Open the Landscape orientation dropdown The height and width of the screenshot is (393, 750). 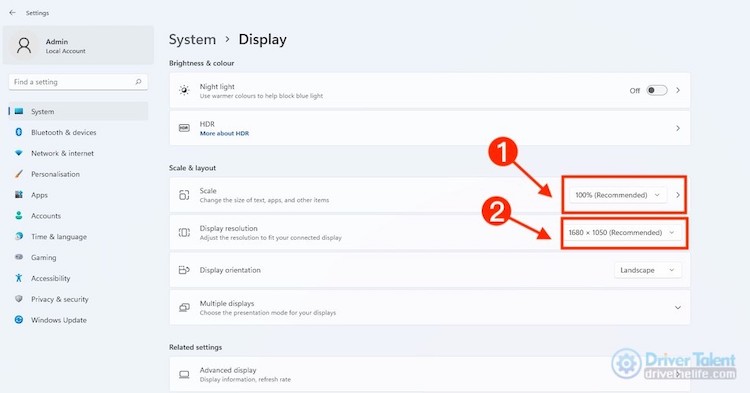click(x=647, y=270)
